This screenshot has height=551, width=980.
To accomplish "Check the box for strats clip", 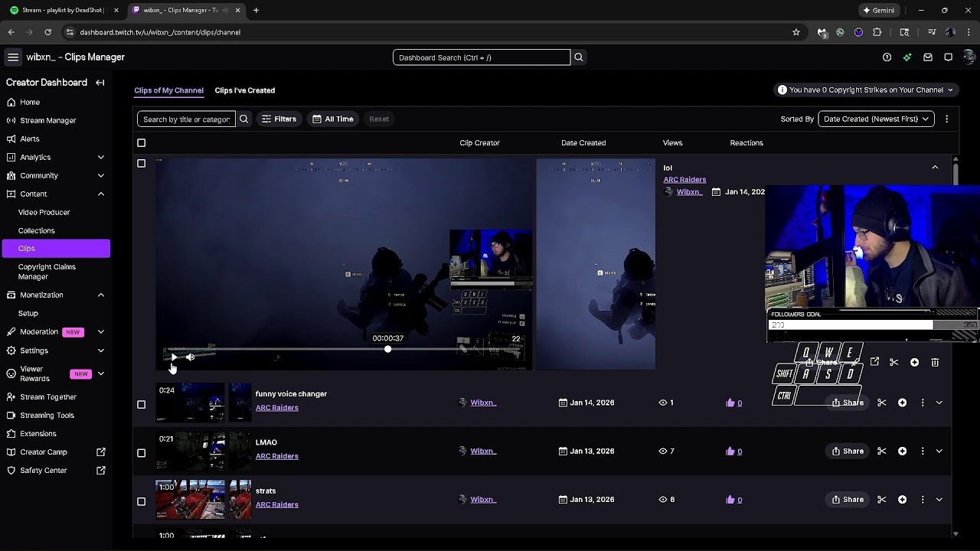I will tap(141, 501).
